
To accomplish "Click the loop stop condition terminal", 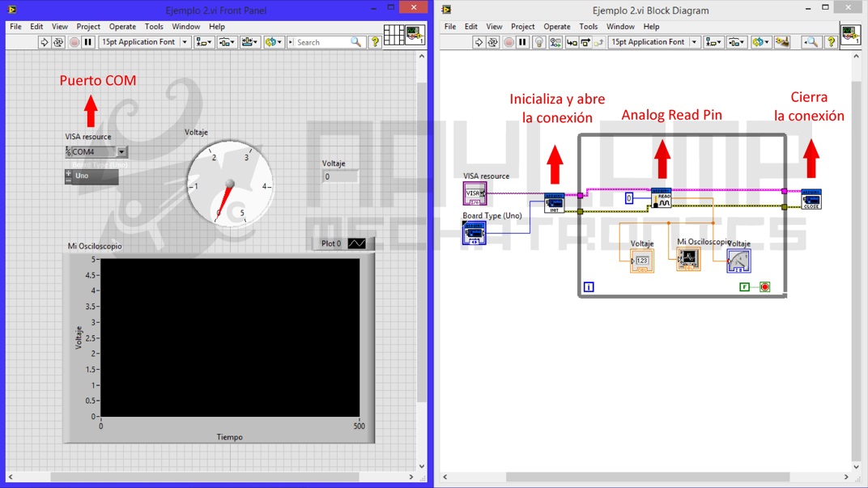I will (764, 286).
